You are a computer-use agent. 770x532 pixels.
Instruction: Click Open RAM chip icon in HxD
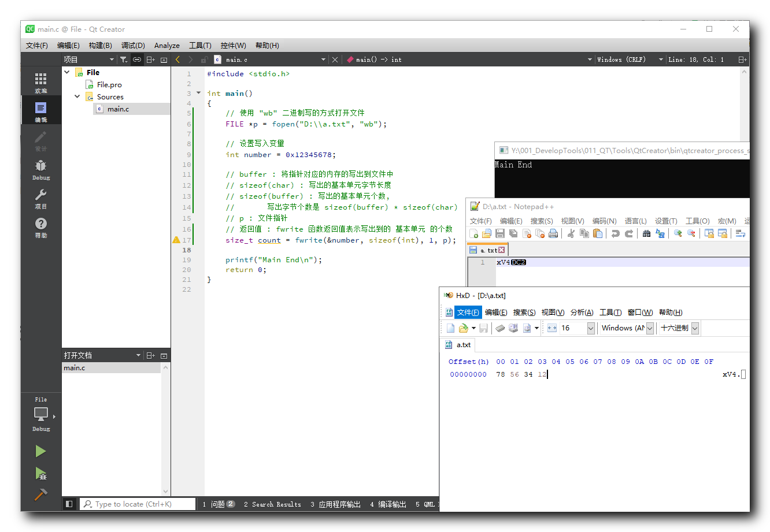pos(501,328)
